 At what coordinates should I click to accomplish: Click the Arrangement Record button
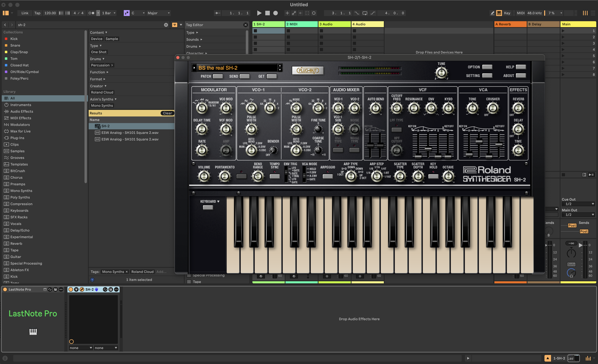point(276,13)
